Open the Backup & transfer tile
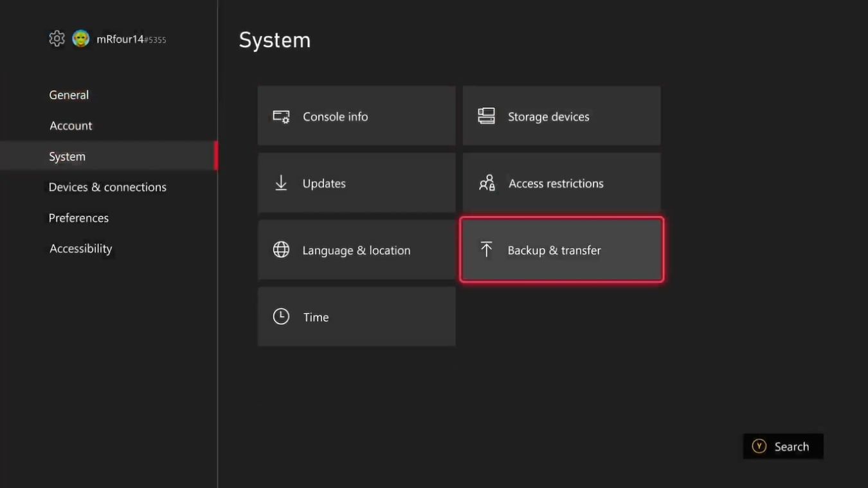The image size is (868, 488). tap(561, 250)
